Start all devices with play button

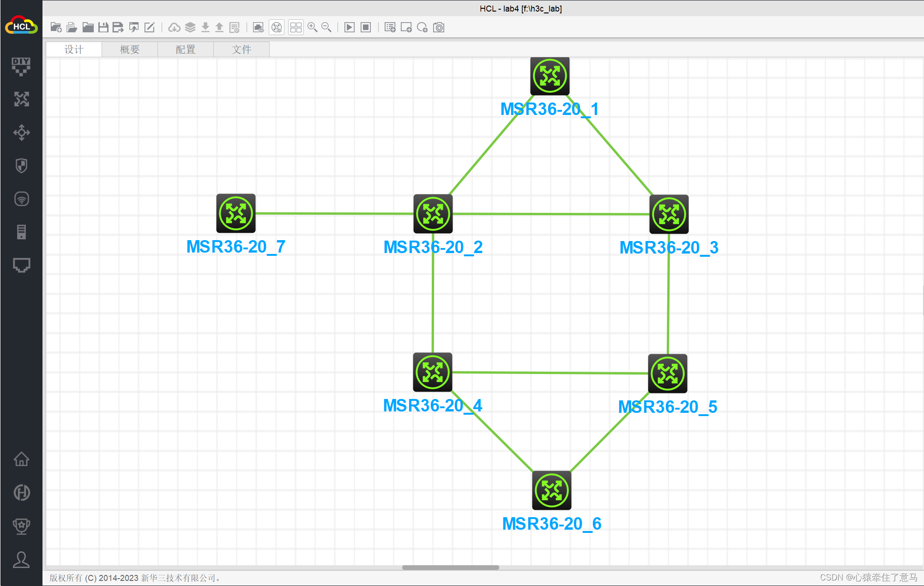(350, 27)
